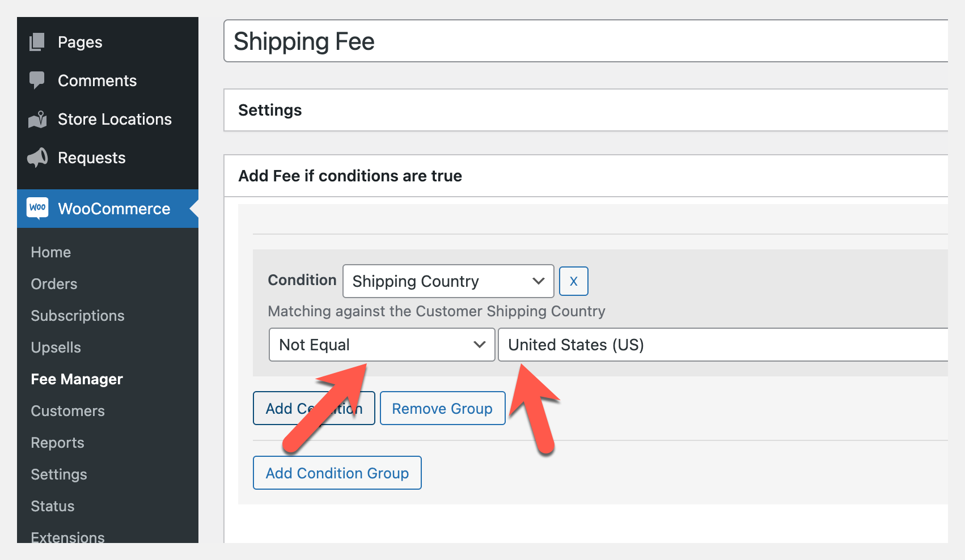Open WooCommerce Reports page
This screenshot has height=560, width=965.
(x=57, y=443)
